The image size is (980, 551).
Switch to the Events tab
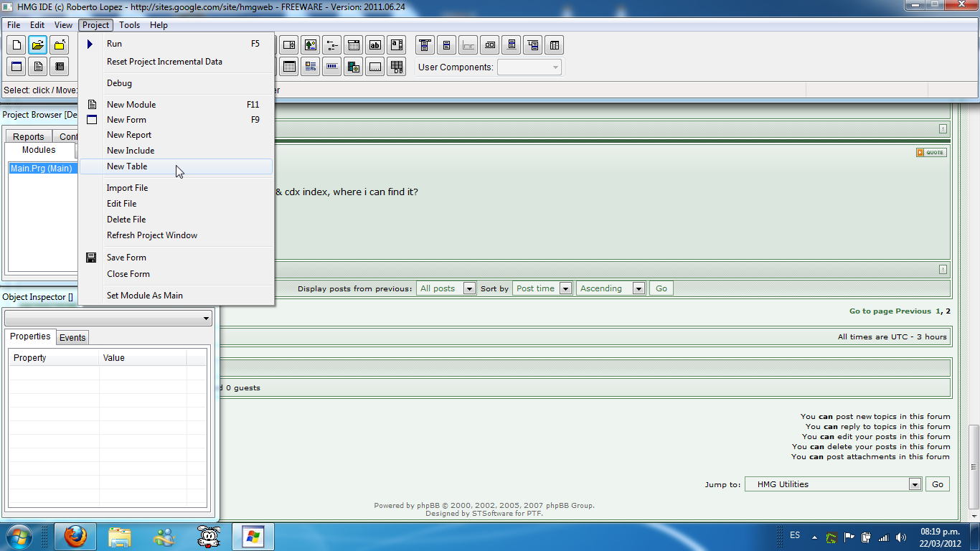[x=72, y=337]
